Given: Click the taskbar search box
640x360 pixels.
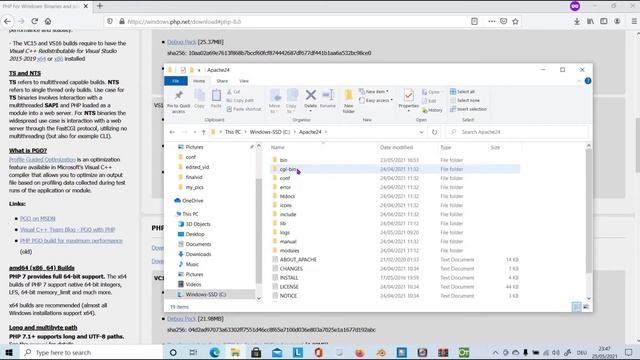Looking at the screenshot, I should click(x=91, y=352).
